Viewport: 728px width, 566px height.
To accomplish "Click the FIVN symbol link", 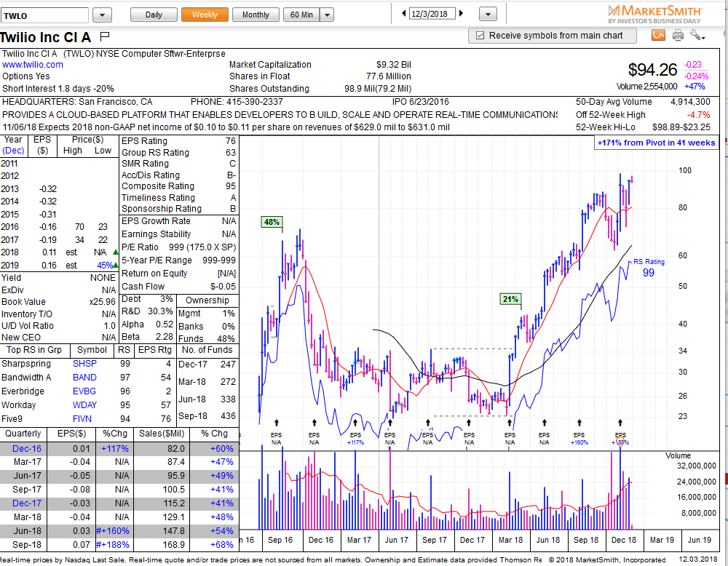I will (x=82, y=419).
